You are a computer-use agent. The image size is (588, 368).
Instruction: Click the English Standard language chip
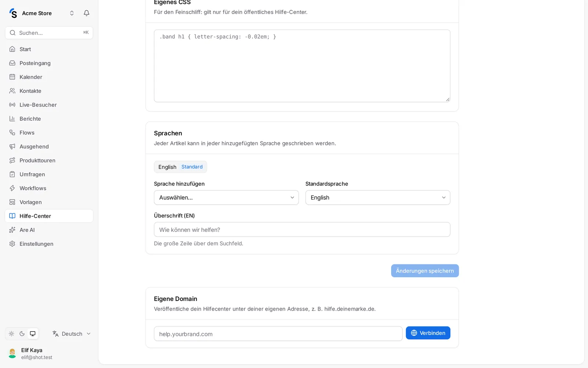click(x=180, y=167)
